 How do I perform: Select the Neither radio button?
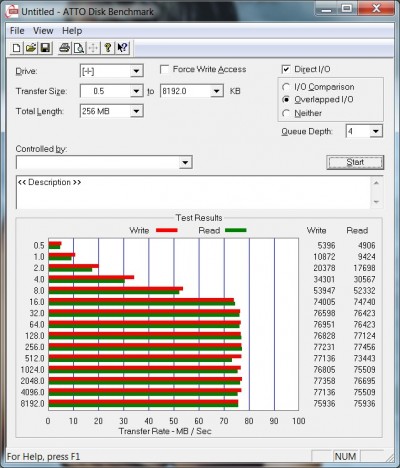(286, 113)
